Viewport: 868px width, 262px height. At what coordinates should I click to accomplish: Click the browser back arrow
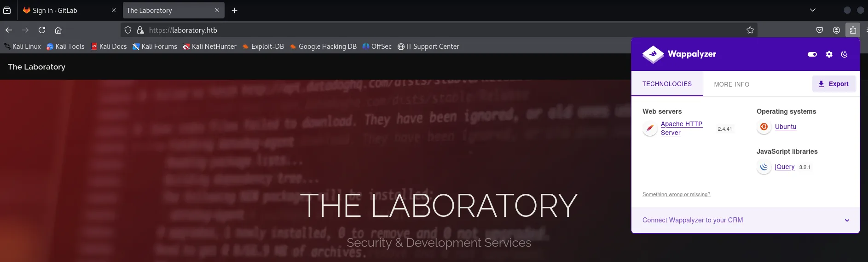pyautogui.click(x=9, y=30)
